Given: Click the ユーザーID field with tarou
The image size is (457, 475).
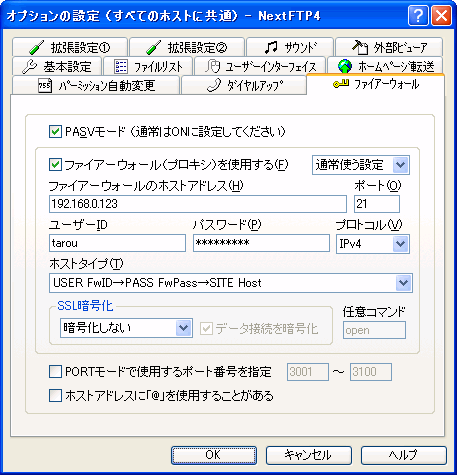Looking at the screenshot, I should (x=117, y=243).
